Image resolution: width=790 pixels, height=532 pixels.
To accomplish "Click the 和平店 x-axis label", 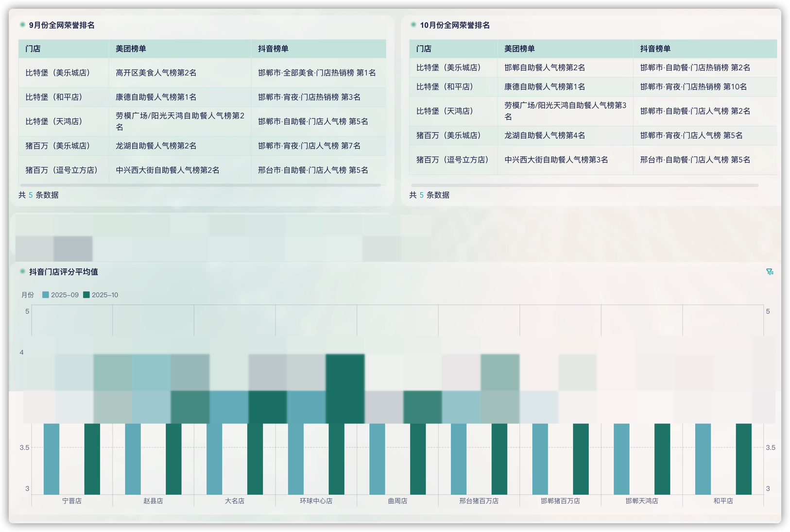I will pyautogui.click(x=723, y=501).
